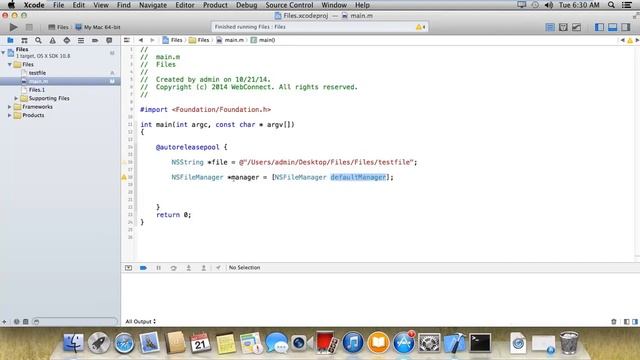
Task: Toggle breakpoints in the debug bar
Action: pyautogui.click(x=143, y=268)
